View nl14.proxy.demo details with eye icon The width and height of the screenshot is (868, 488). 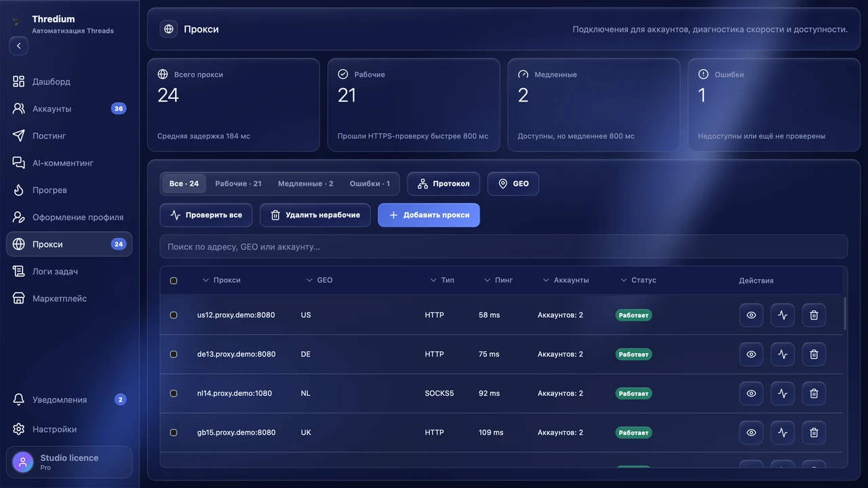(x=751, y=393)
